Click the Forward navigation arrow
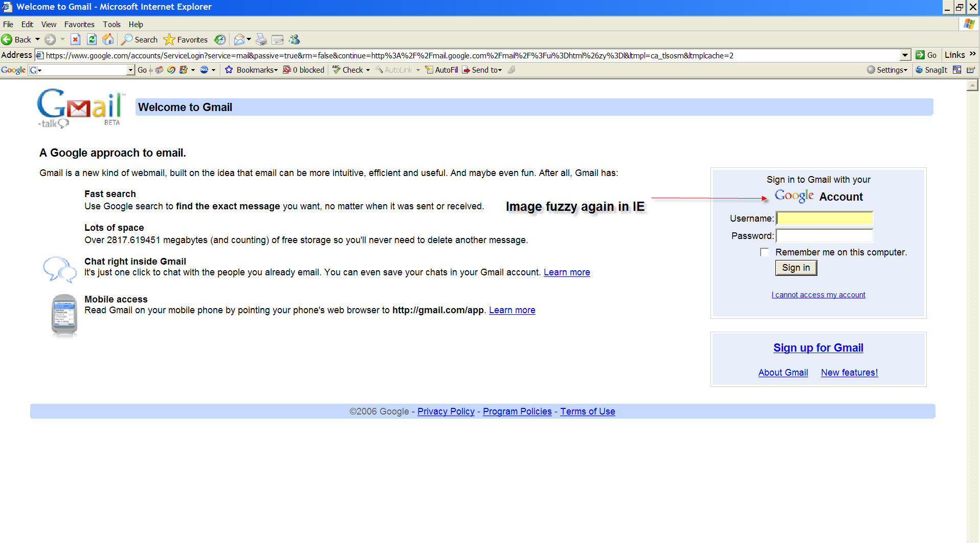Screen dimensions: 980x543 coord(50,39)
